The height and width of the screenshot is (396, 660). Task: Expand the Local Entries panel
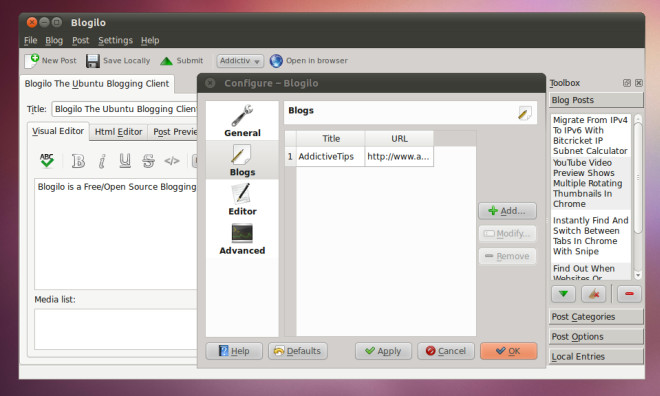(596, 356)
